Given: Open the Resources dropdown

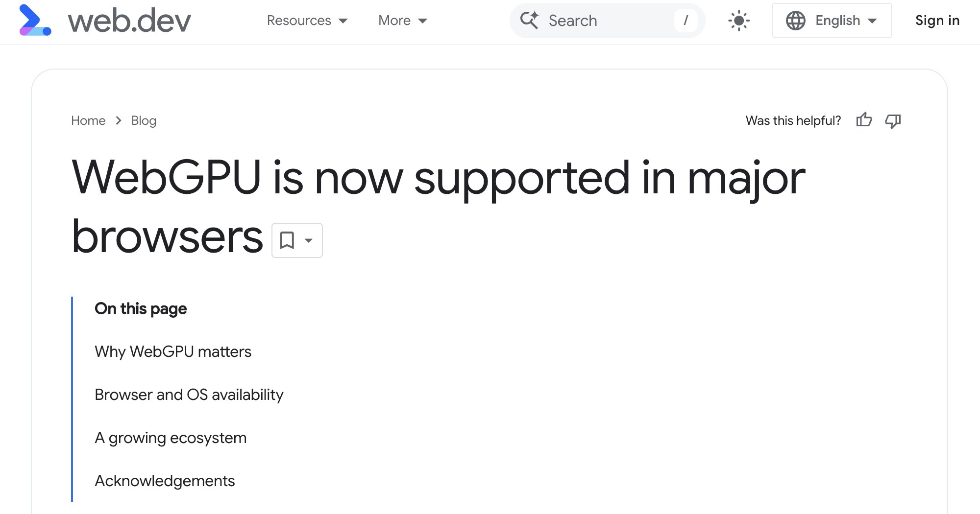Looking at the screenshot, I should tap(306, 21).
